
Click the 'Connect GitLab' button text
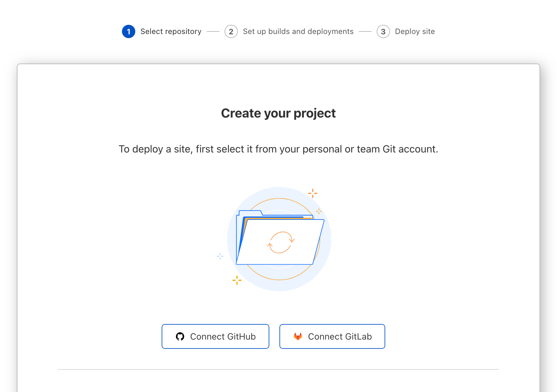tap(340, 336)
